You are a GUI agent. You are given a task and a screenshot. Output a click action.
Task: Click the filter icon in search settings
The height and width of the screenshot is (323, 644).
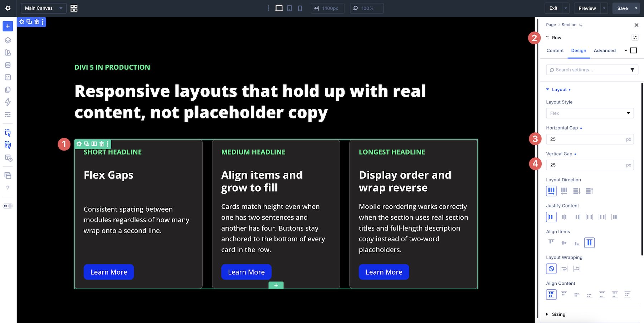[632, 70]
